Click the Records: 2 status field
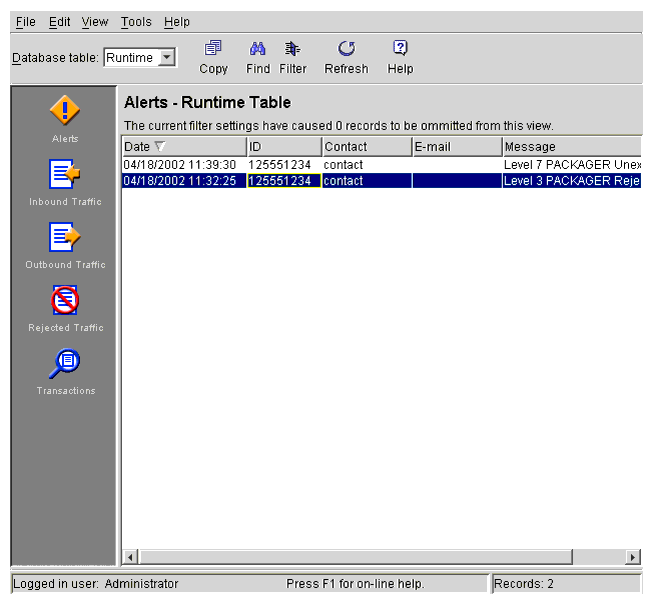 (x=566, y=584)
